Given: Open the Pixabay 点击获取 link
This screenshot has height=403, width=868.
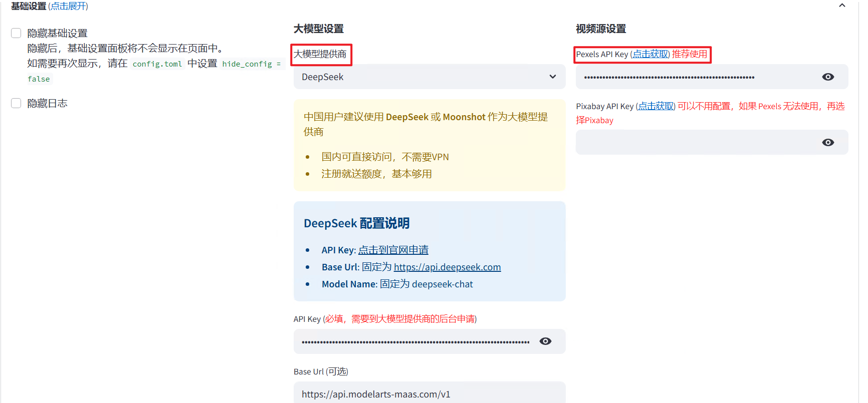Looking at the screenshot, I should pyautogui.click(x=656, y=106).
